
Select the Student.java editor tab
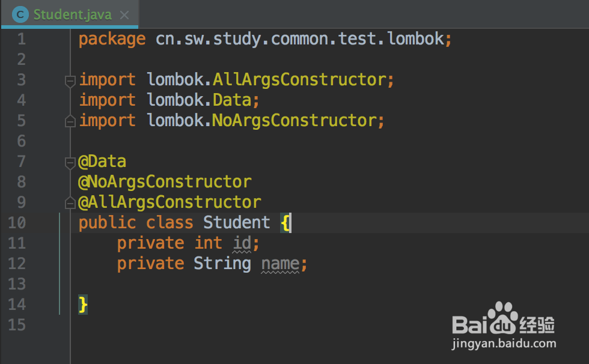coord(70,14)
